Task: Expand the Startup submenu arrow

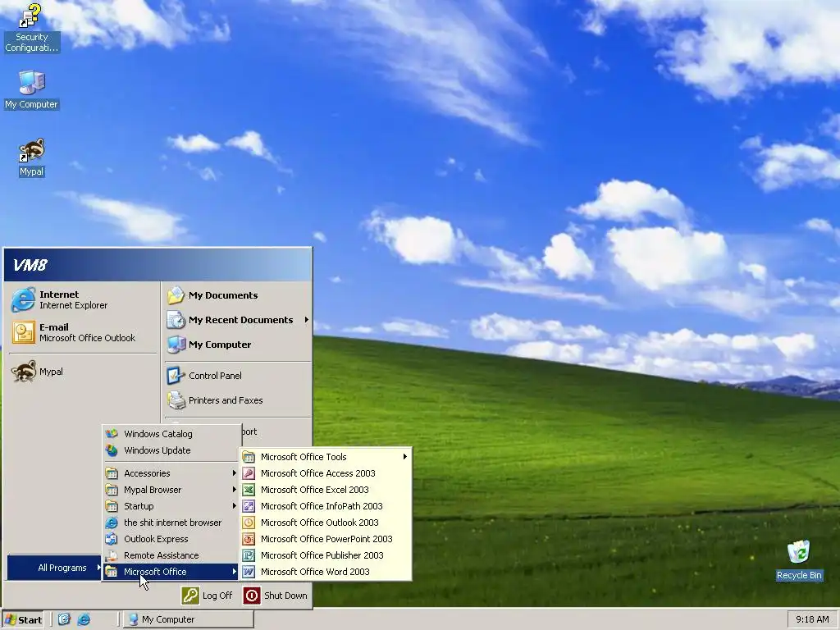Action: [x=234, y=506]
